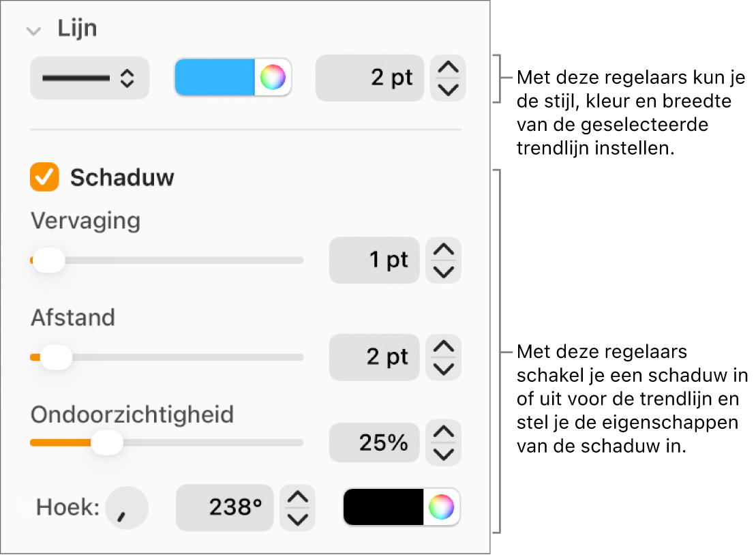This screenshot has height=555, width=756.
Task: Click the Afstand 2 pt field
Action: (374, 357)
